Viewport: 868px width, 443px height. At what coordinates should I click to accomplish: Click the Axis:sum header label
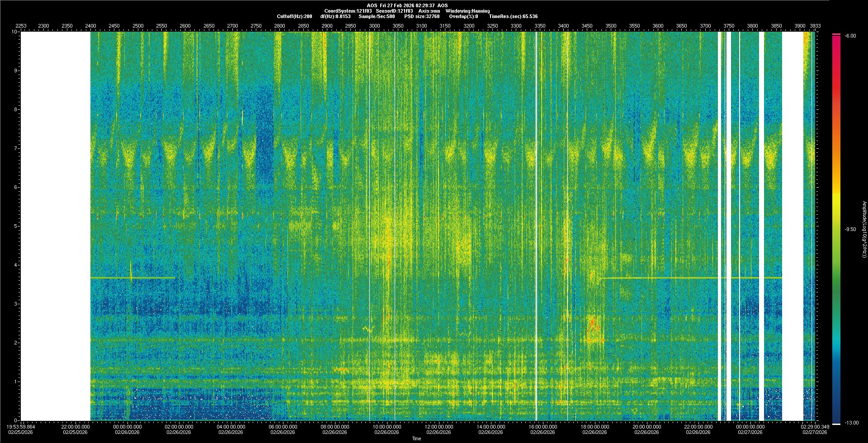click(x=429, y=11)
